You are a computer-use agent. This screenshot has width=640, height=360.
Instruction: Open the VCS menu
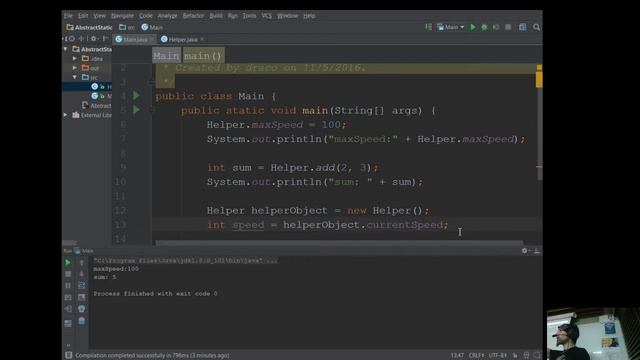pos(267,16)
